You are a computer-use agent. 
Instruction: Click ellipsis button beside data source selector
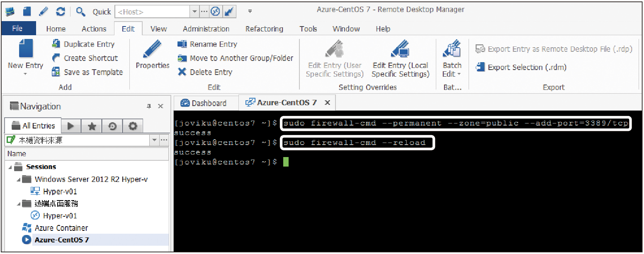point(164,140)
